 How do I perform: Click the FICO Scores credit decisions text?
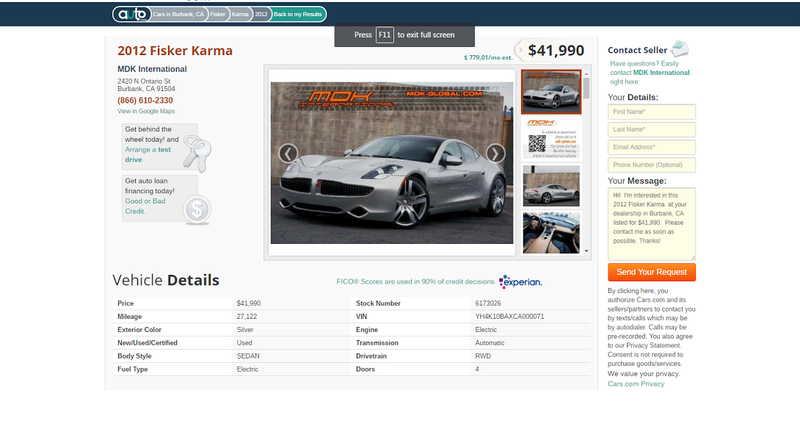(x=416, y=282)
